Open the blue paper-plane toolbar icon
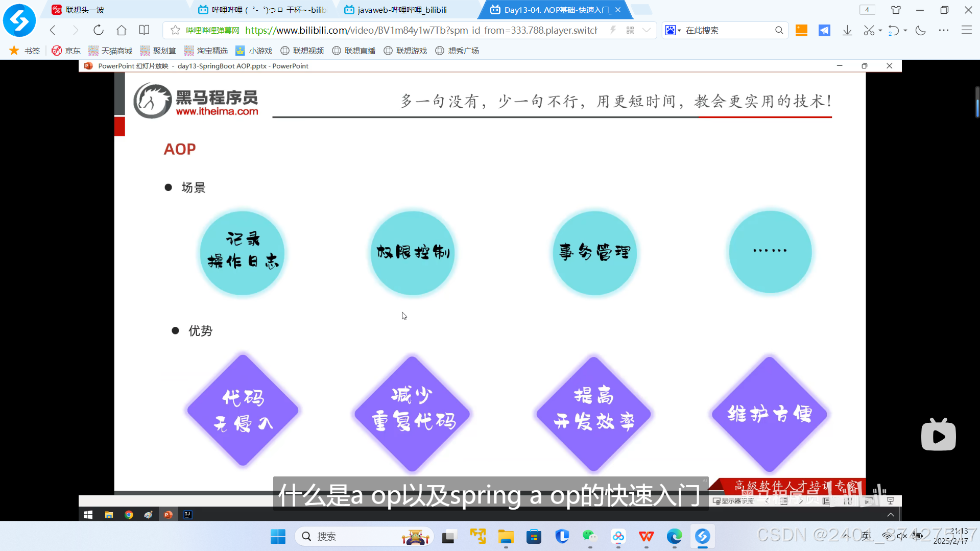The image size is (980, 551). pyautogui.click(x=824, y=30)
